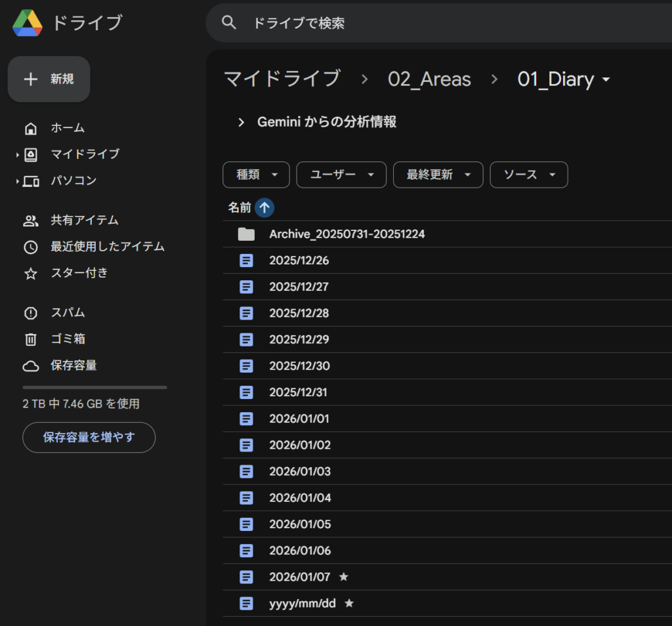Open the 種類 type filter dropdown
Viewport: 672px width, 626px height.
pyautogui.click(x=256, y=175)
